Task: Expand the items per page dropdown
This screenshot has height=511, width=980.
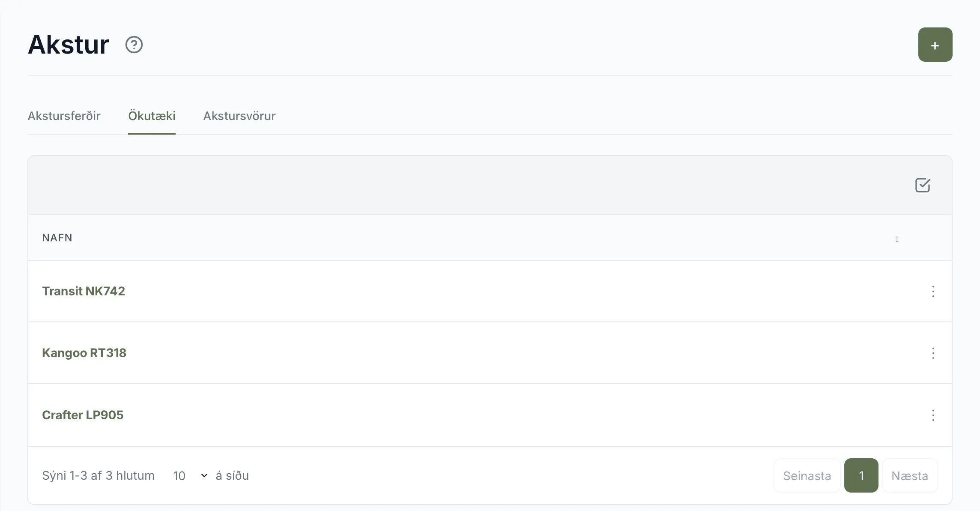Action: point(190,475)
